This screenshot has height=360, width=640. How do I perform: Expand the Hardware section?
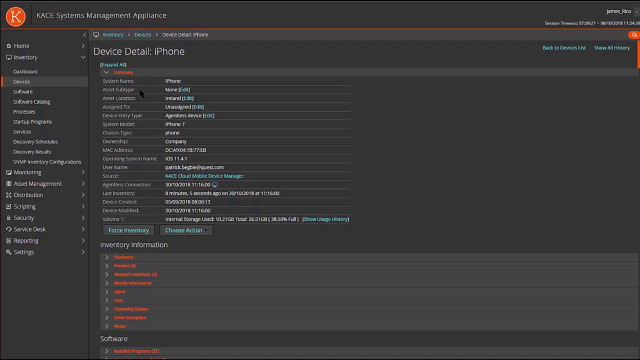[x=107, y=257]
